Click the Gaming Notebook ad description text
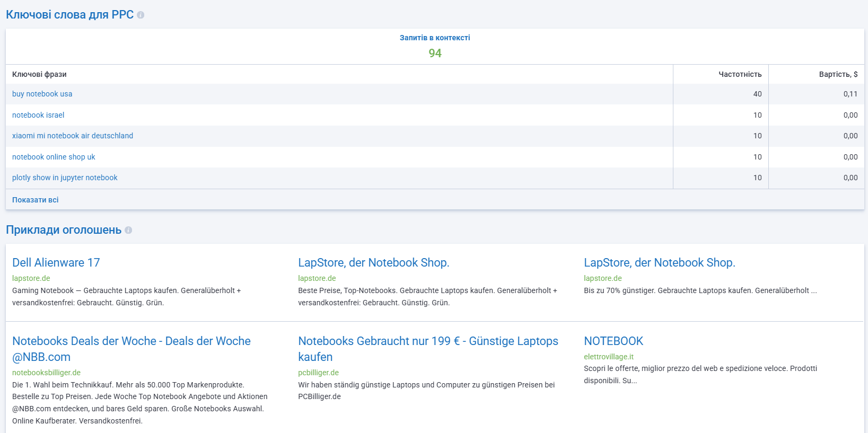Viewport: 868px width, 433px height. (126, 296)
